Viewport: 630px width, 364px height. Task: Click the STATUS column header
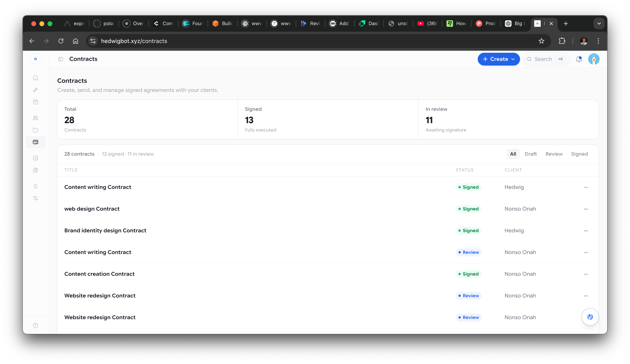(x=465, y=170)
